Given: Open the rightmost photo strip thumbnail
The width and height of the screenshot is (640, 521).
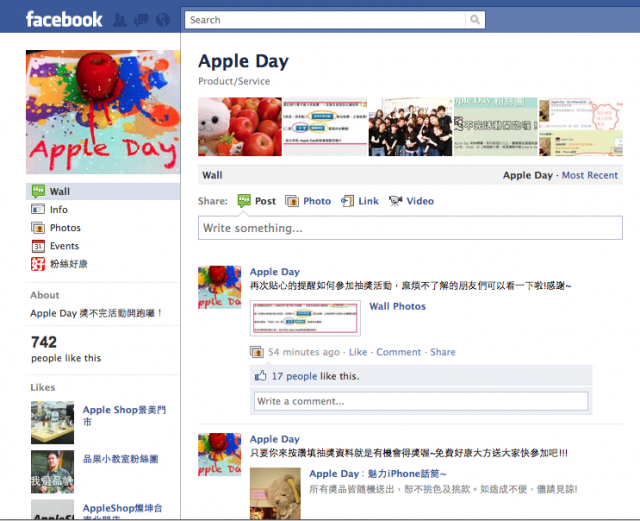Looking at the screenshot, I should point(581,127).
